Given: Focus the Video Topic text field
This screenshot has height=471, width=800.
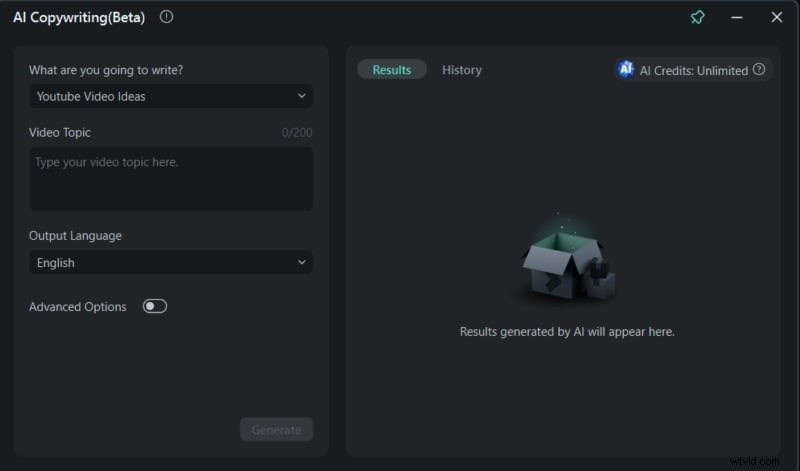Looking at the screenshot, I should pos(170,179).
